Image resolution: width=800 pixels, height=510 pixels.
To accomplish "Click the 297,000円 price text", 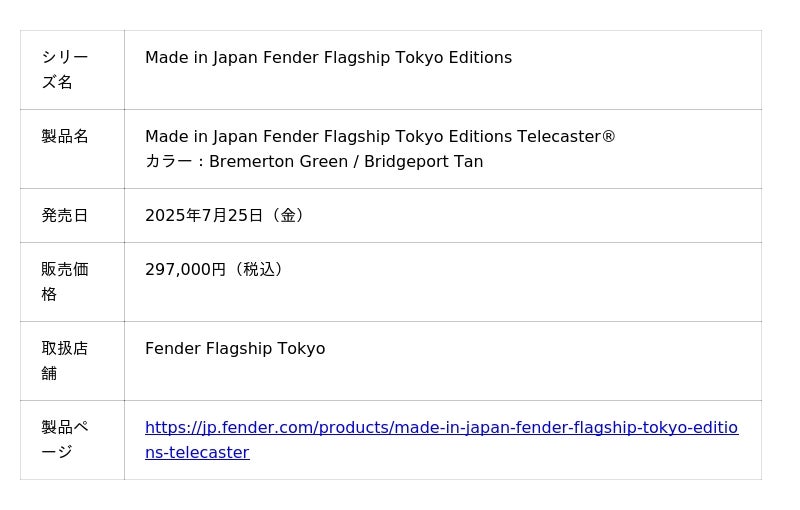I will pyautogui.click(x=185, y=270).
